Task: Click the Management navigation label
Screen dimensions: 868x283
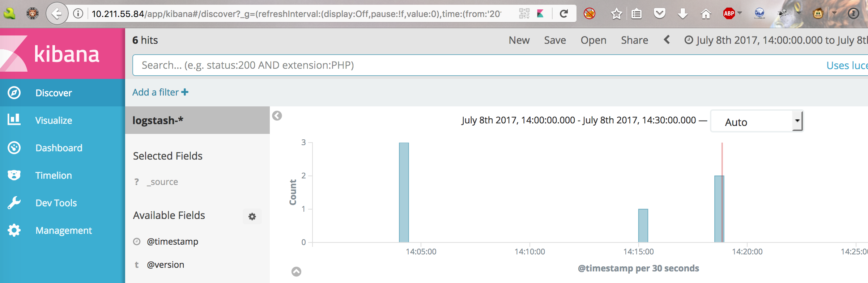Action: (x=64, y=230)
